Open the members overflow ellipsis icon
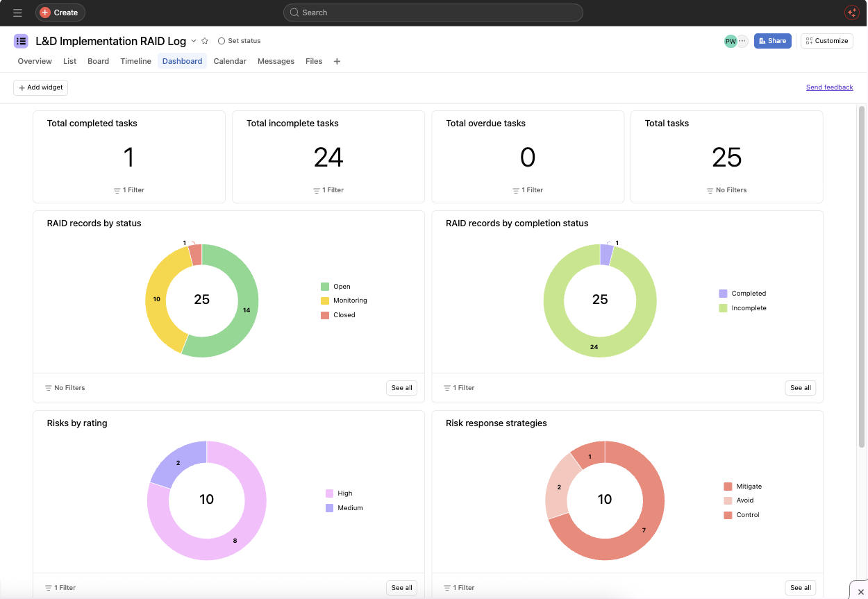Viewport: 868px width, 599px height. click(742, 41)
